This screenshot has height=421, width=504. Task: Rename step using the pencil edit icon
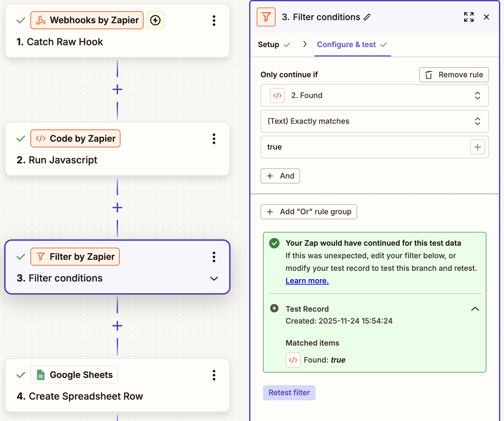point(367,17)
